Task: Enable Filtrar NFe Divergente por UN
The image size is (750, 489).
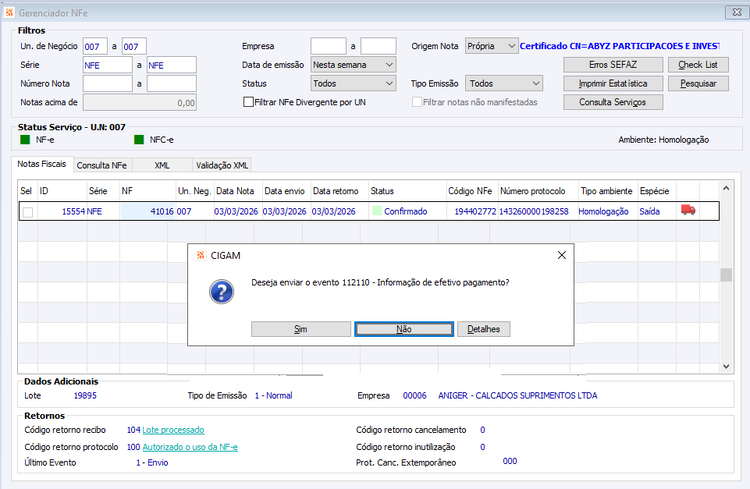Action: (248, 102)
